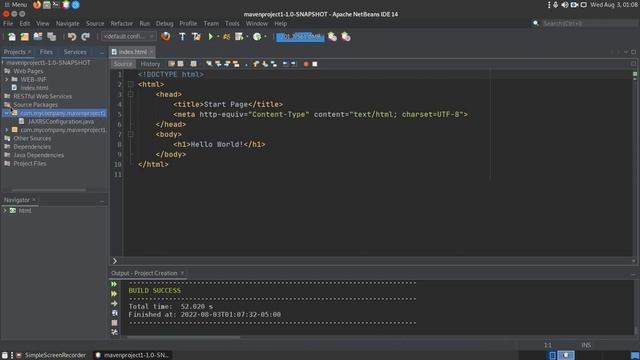Switch to the Services tab
The width and height of the screenshot is (640, 360).
pyautogui.click(x=75, y=52)
